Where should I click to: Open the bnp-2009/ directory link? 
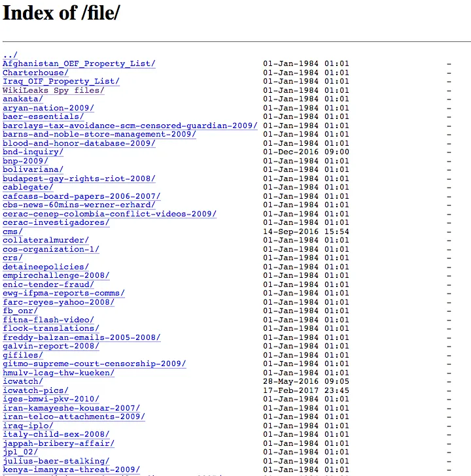click(26, 161)
